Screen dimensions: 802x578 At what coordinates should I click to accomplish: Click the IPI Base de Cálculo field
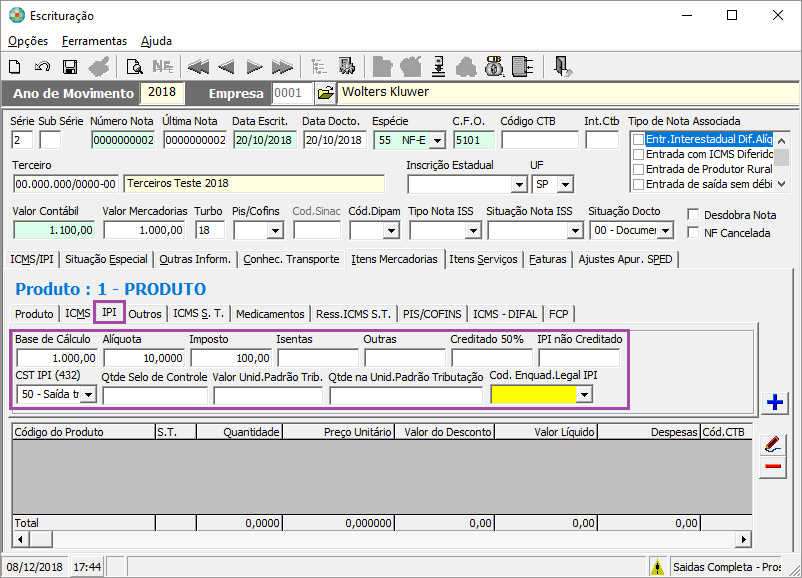(56, 358)
